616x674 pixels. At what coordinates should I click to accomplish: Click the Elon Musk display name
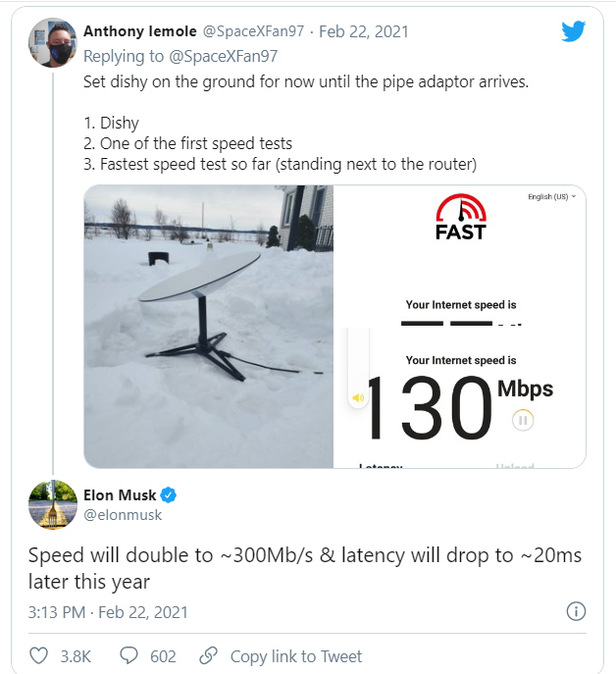(x=120, y=494)
